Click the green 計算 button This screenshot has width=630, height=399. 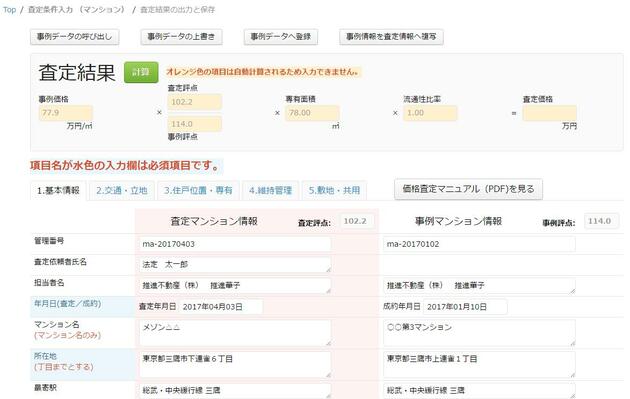pos(141,72)
